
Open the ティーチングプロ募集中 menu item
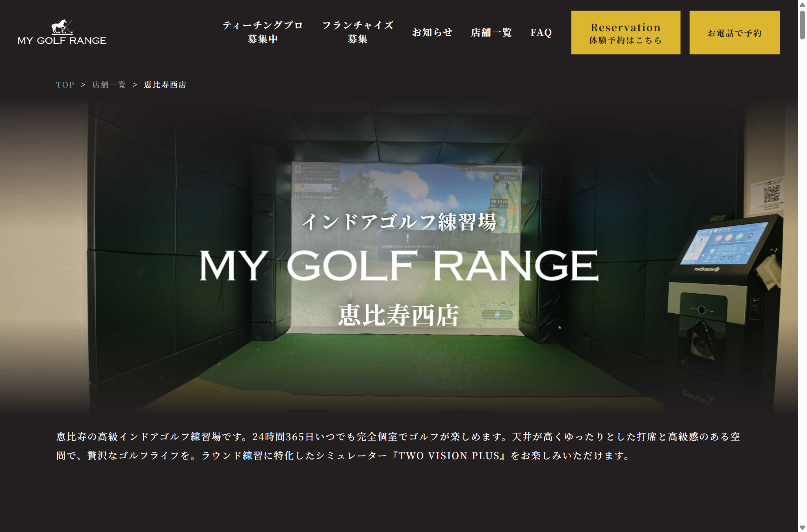263,32
